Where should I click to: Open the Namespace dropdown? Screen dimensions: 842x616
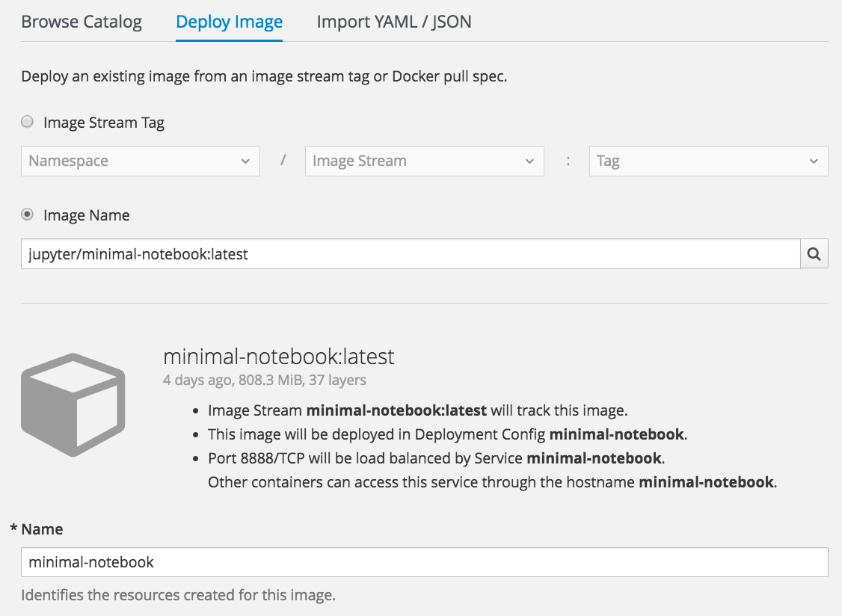[x=140, y=161]
